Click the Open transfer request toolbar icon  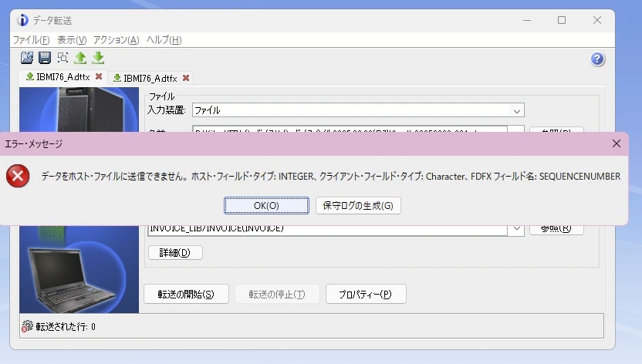point(27,58)
